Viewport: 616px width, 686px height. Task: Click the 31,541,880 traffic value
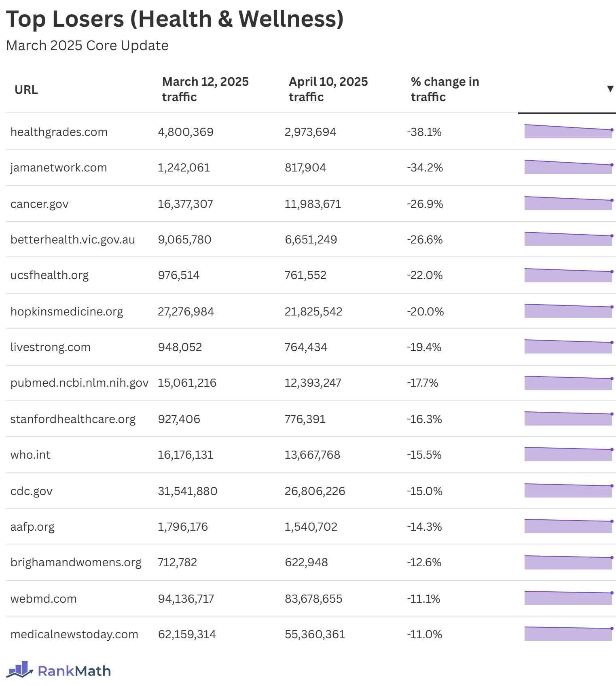pyautogui.click(x=188, y=491)
